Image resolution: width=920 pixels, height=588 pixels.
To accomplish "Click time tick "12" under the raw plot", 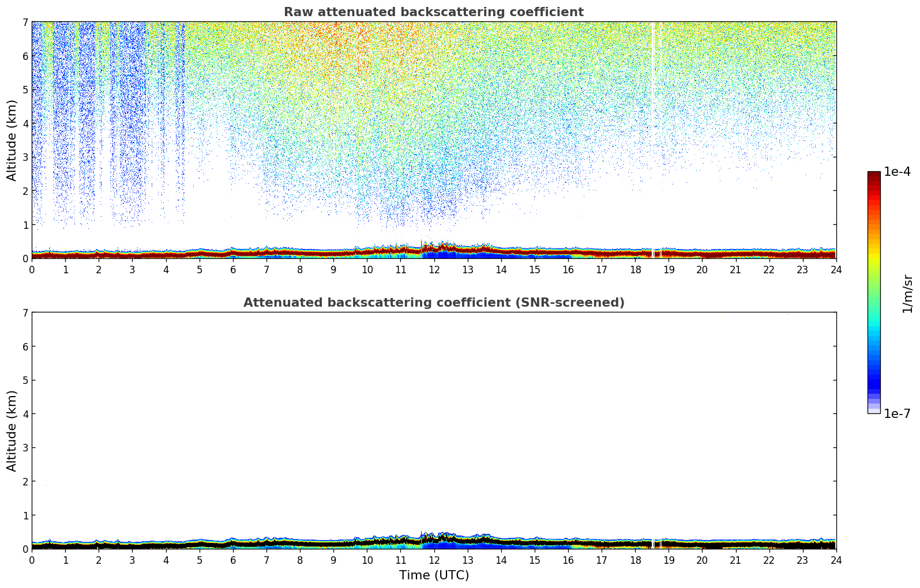I will (x=434, y=269).
